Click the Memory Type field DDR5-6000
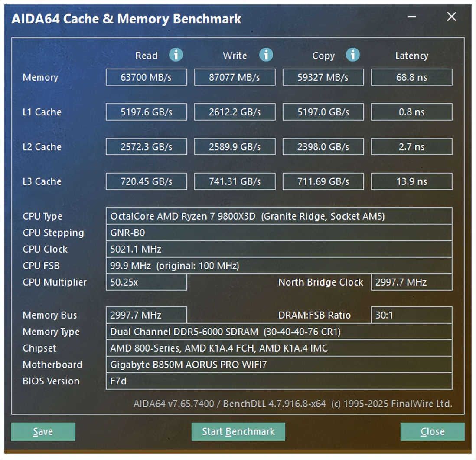Screen dimensions: 476x460 click(279, 332)
